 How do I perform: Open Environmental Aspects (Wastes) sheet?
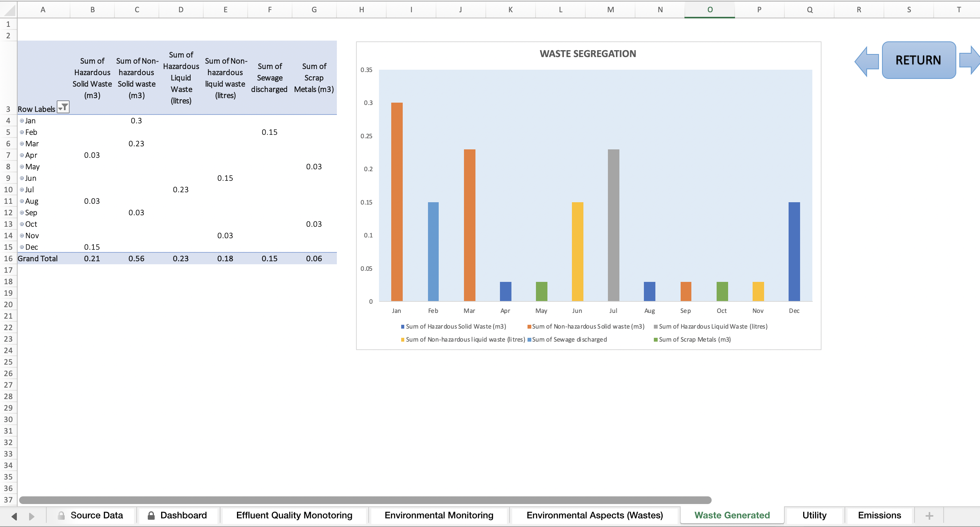tap(595, 516)
